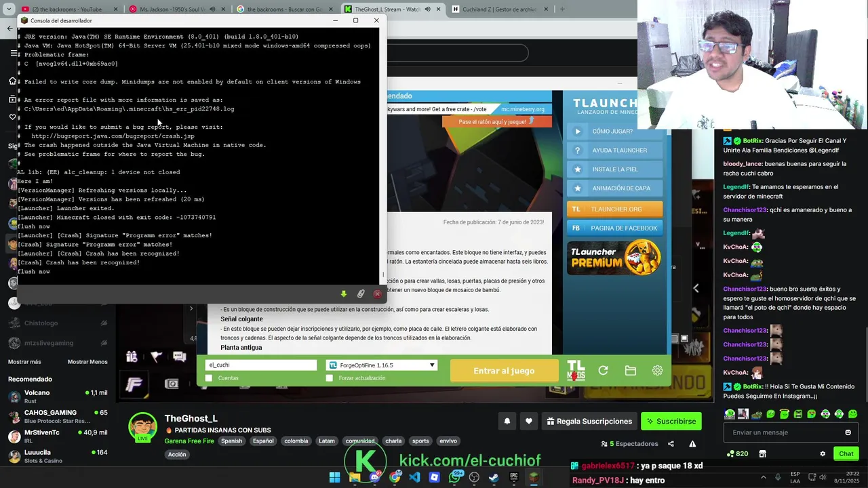Screen dimensions: 868x488
Task: Open ANIMACIÓN DE CAPA menu item
Action: (x=614, y=188)
